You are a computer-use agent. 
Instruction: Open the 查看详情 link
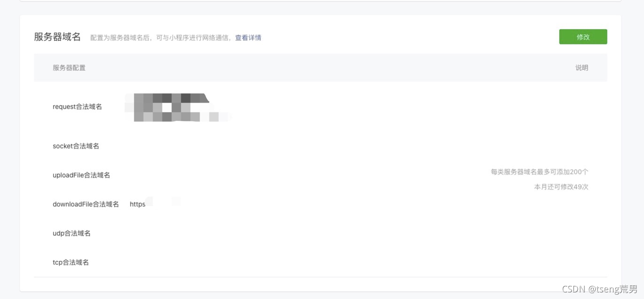click(248, 38)
